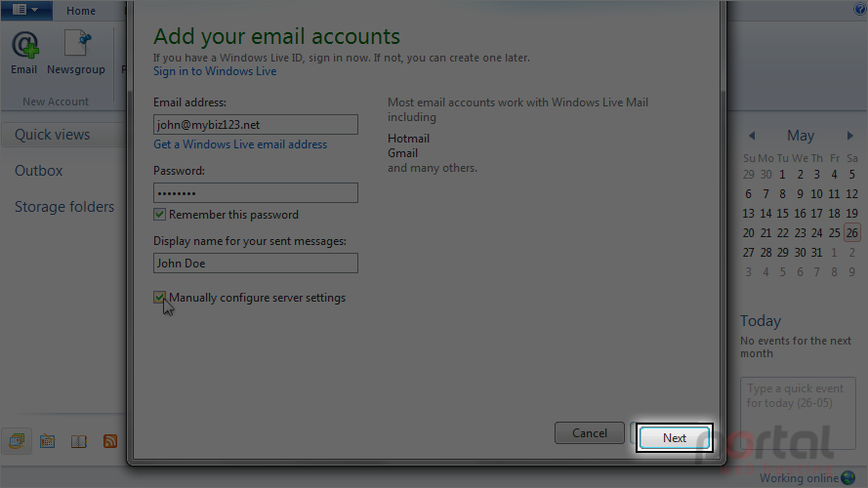
Task: Uncheck Remember this password
Action: point(159,215)
